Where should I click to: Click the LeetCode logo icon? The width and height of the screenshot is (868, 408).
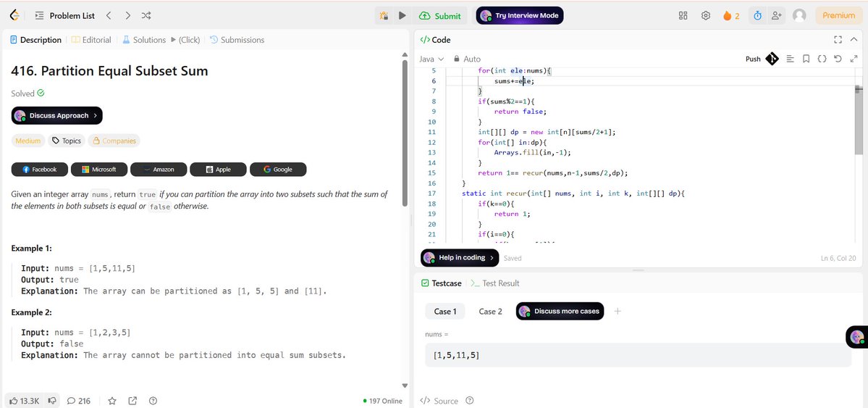pyautogui.click(x=14, y=15)
